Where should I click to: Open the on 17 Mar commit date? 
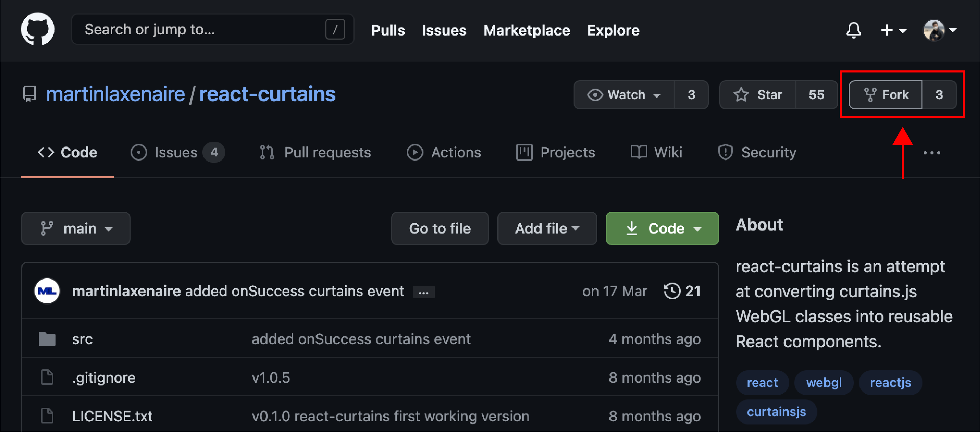pos(614,291)
